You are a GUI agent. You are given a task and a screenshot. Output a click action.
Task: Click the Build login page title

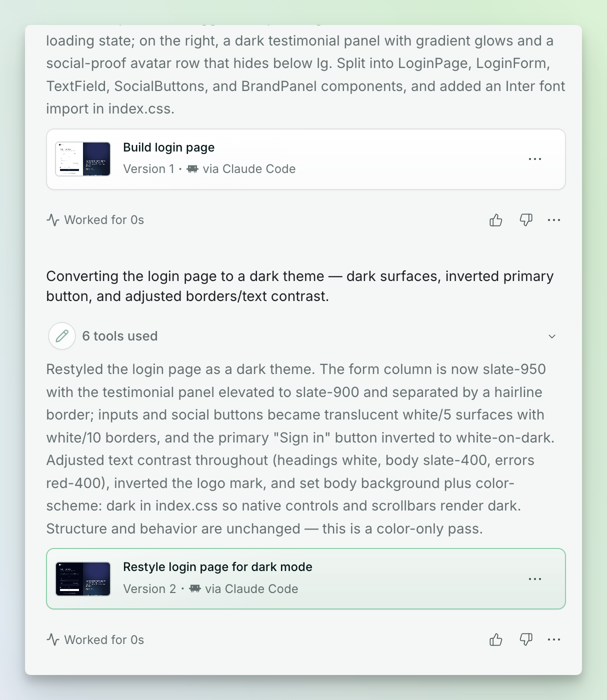click(169, 147)
